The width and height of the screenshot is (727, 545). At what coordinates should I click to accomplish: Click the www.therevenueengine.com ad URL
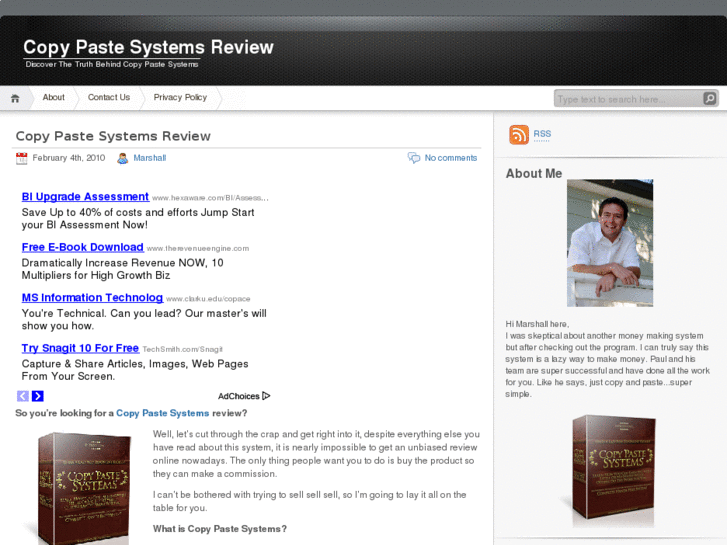pyautogui.click(x=198, y=249)
